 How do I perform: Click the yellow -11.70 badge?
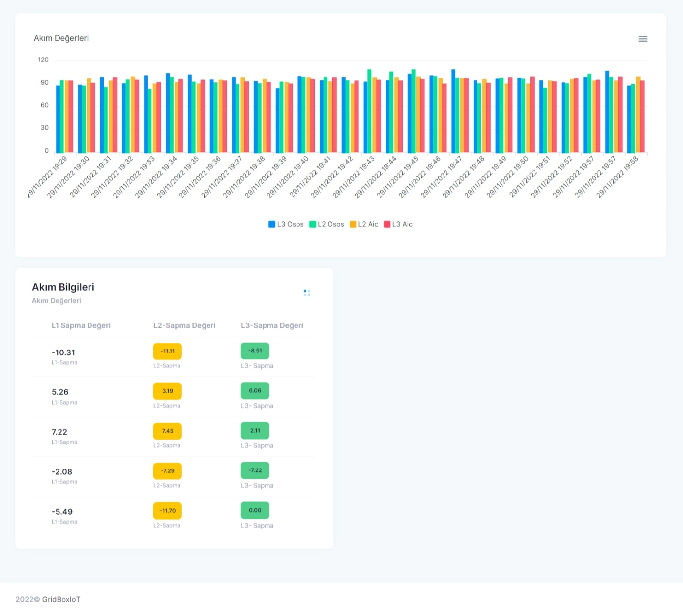[x=168, y=511]
